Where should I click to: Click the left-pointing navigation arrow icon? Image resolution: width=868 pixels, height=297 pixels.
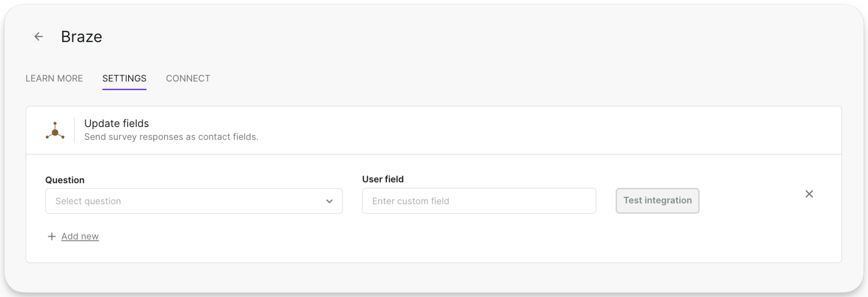38,37
